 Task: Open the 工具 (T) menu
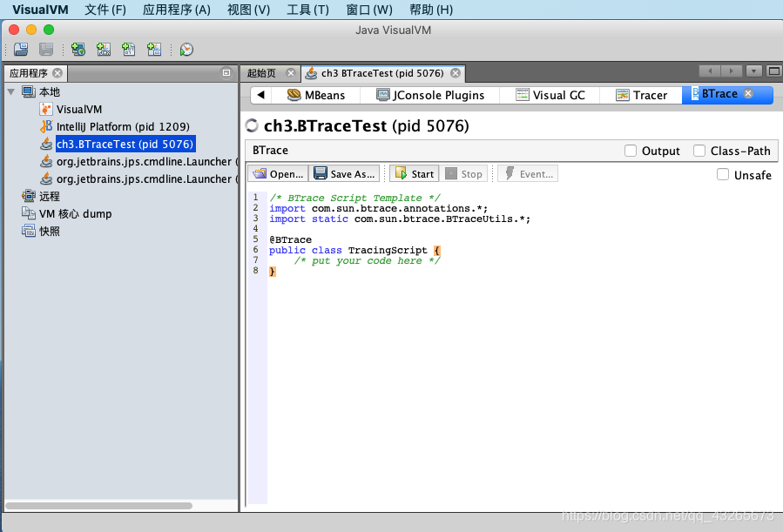(x=307, y=10)
